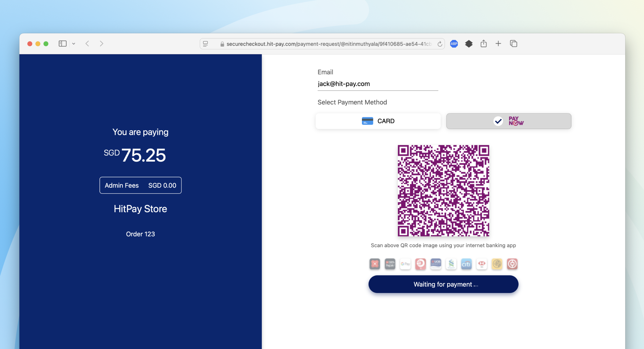Image resolution: width=644 pixels, height=349 pixels.
Task: Click the DBS digibank app icon
Action: pyautogui.click(x=375, y=264)
